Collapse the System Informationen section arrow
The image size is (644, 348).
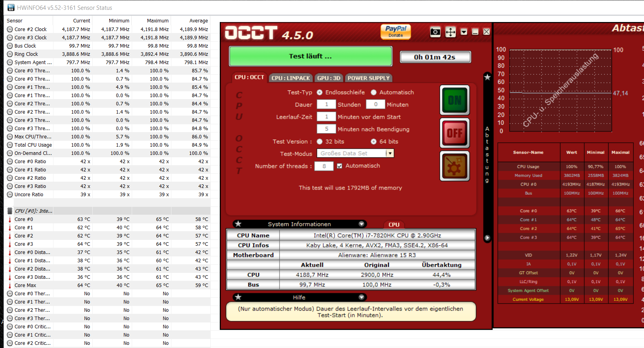(x=361, y=224)
